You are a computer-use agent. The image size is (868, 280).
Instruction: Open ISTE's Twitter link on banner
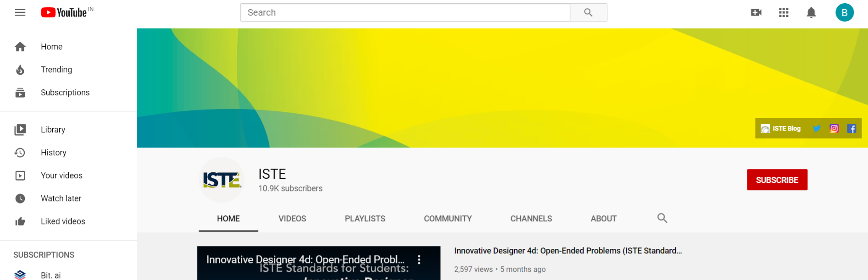[817, 128]
